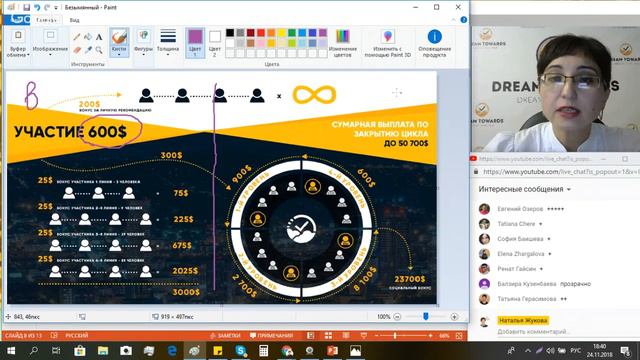This screenshot has width=640, height=360.
Task: Click РУС keyboard language indicator
Action: pyautogui.click(x=576, y=351)
